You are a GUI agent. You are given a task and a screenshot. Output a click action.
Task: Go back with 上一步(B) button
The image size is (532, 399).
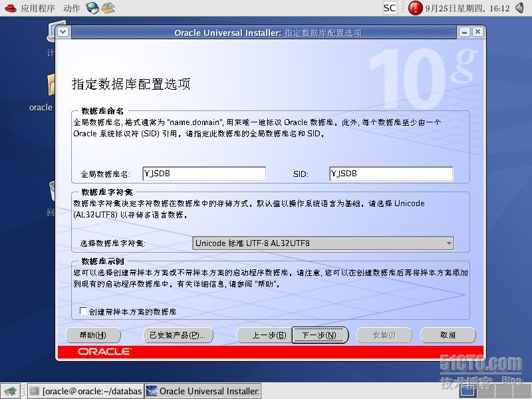pyautogui.click(x=264, y=335)
